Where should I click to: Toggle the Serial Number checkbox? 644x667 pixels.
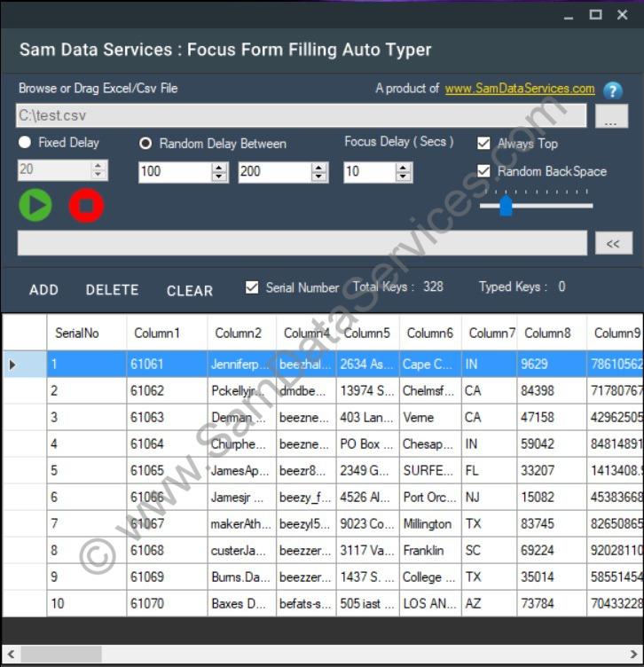(x=252, y=287)
